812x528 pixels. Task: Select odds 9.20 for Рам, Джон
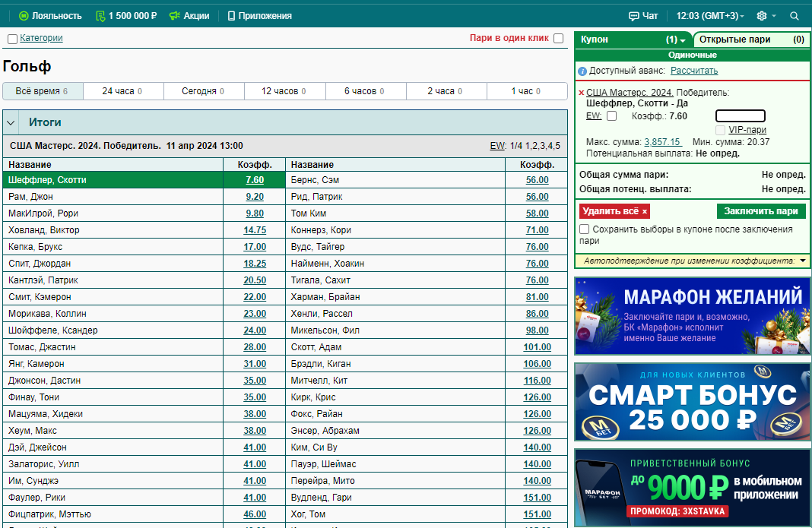pyautogui.click(x=255, y=197)
